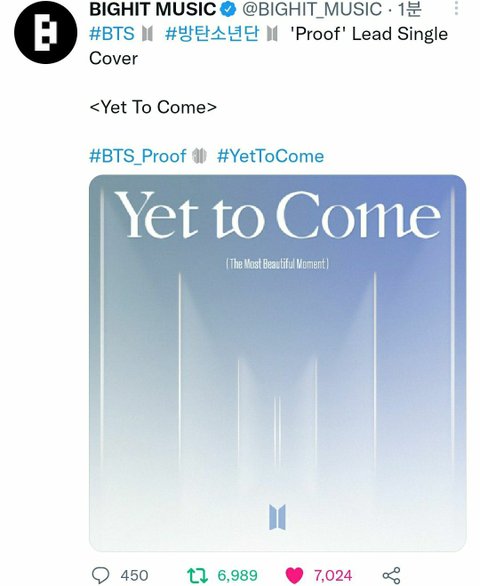This screenshot has width=480, height=586.
Task: Click the blue verified badge
Action: (x=228, y=9)
